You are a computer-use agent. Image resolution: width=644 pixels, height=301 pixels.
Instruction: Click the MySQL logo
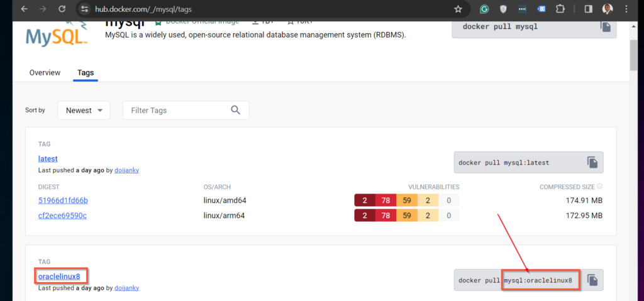coord(57,35)
